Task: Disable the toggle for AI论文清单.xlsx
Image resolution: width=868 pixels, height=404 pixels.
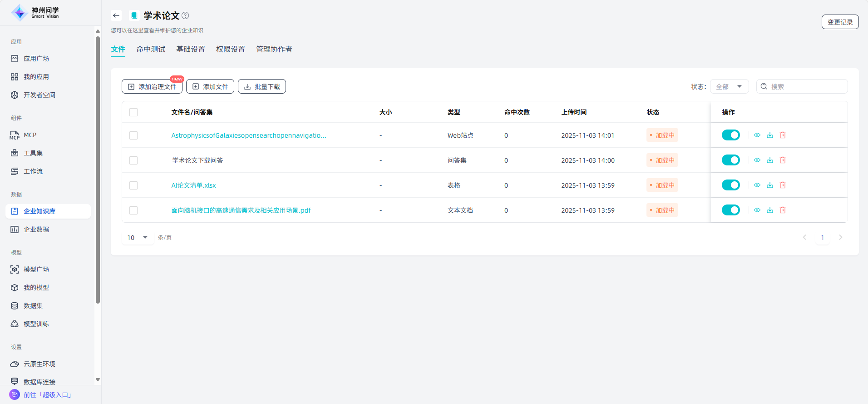Action: (x=730, y=185)
